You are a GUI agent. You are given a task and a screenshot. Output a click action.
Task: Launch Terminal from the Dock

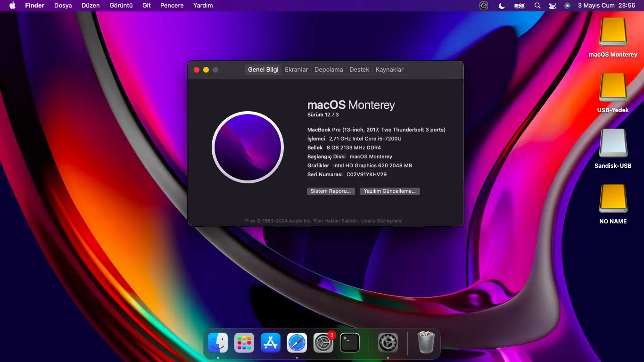pos(350,343)
